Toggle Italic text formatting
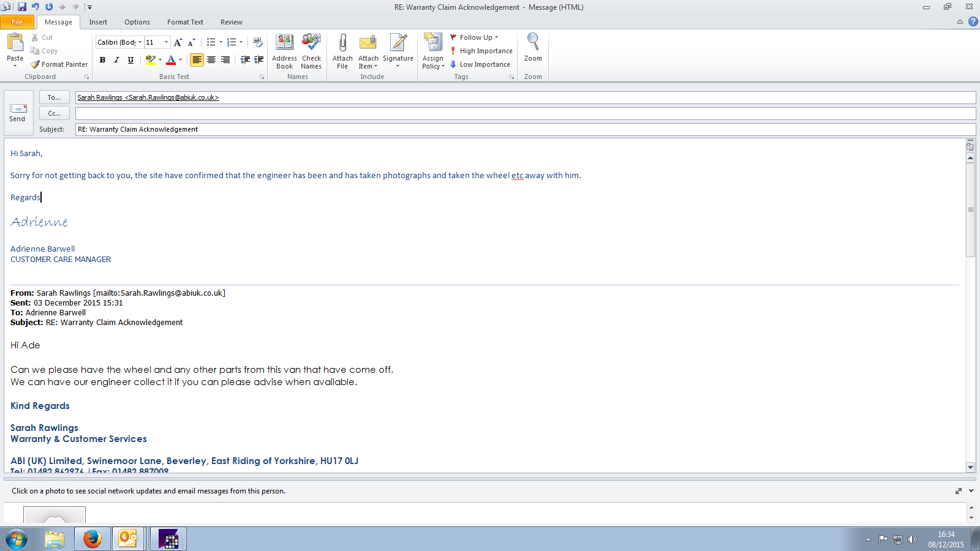Screen dimensions: 980x551 click(116, 60)
